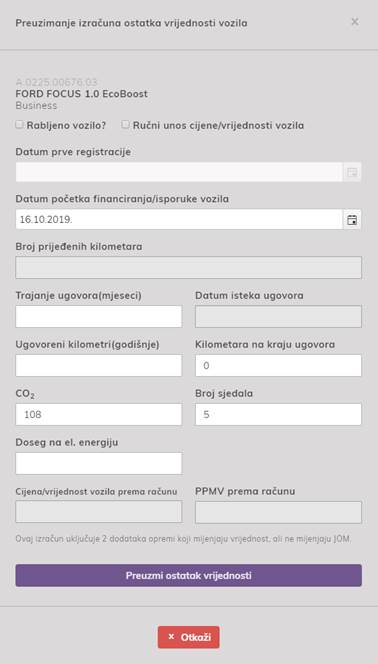Click the FORD FOCUS 1.0 EcoBoost title
The height and width of the screenshot is (664, 378).
pyautogui.click(x=82, y=94)
